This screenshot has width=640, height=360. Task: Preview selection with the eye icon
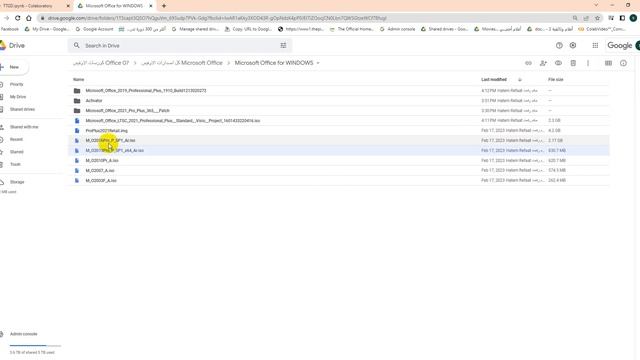point(558,63)
